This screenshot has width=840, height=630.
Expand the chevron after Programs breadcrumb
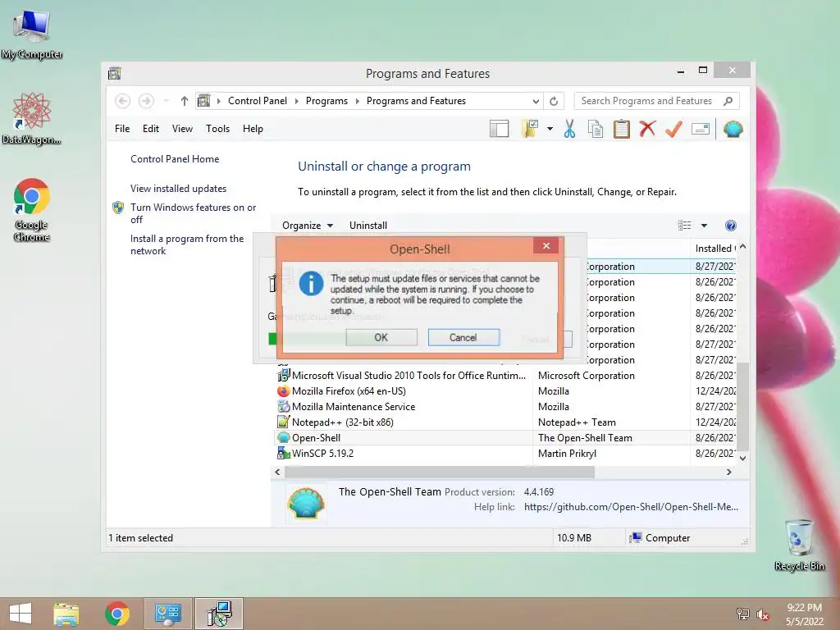(358, 101)
